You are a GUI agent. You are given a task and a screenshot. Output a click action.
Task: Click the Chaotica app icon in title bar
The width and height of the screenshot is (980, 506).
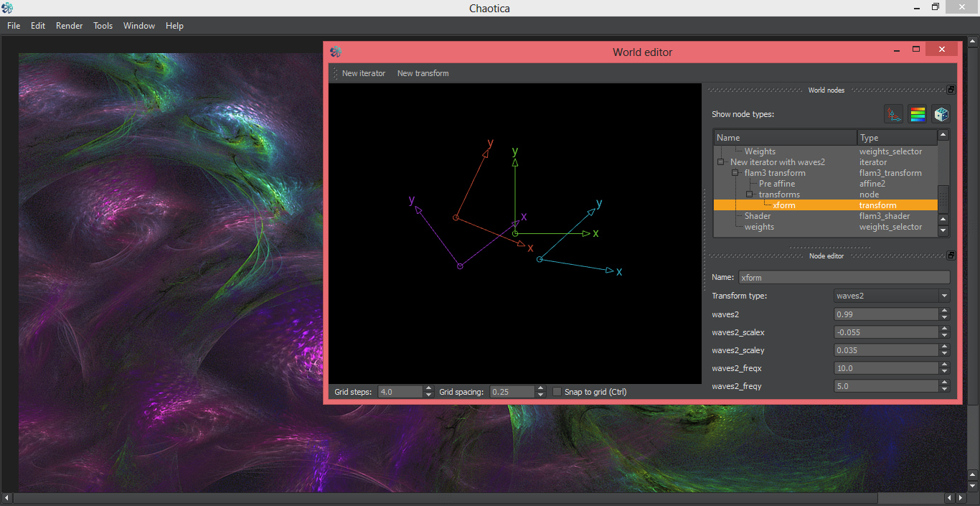[x=8, y=8]
